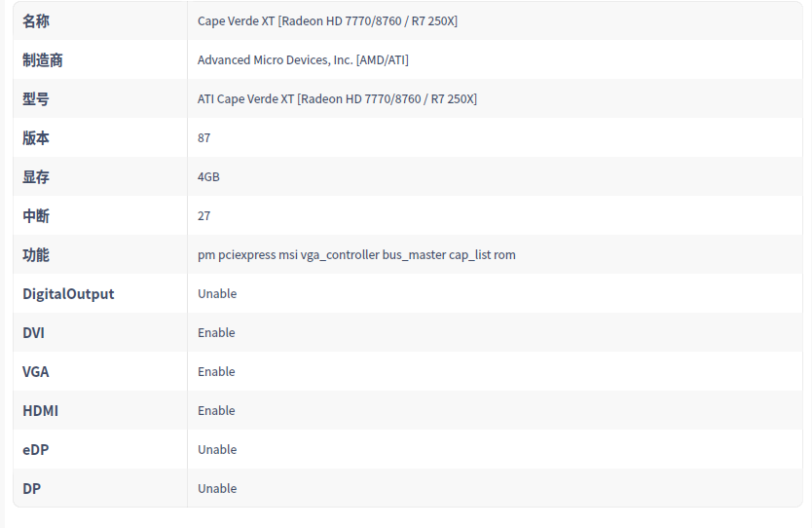The image size is (812, 528).
Task: Select the 制造商 label cell
Action: (43, 60)
